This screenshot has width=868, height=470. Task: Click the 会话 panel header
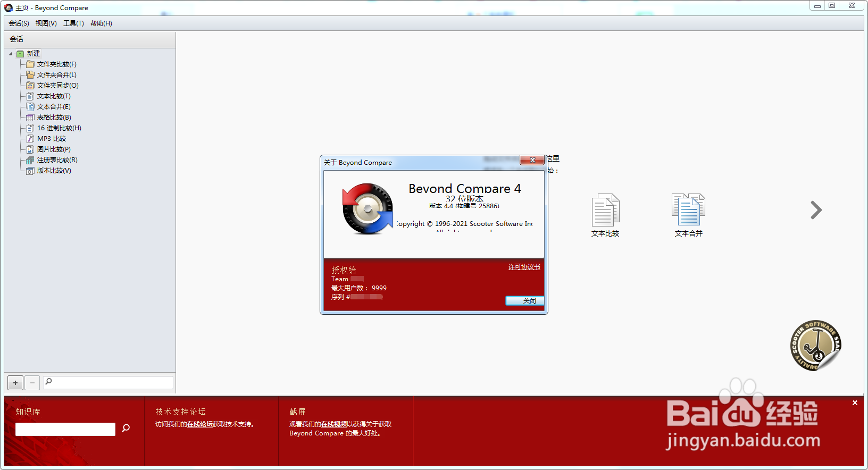(x=90, y=39)
